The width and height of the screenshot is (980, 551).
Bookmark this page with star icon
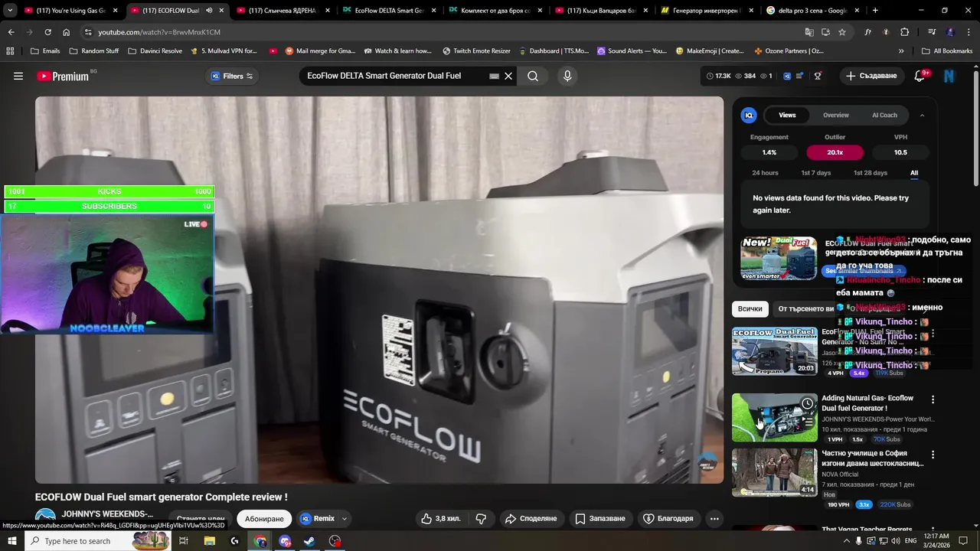(842, 32)
